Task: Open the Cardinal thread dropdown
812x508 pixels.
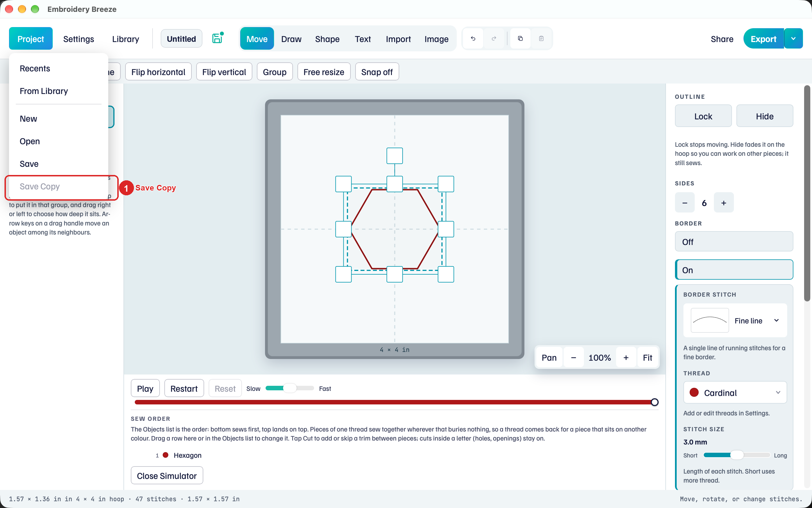Action: (735, 392)
